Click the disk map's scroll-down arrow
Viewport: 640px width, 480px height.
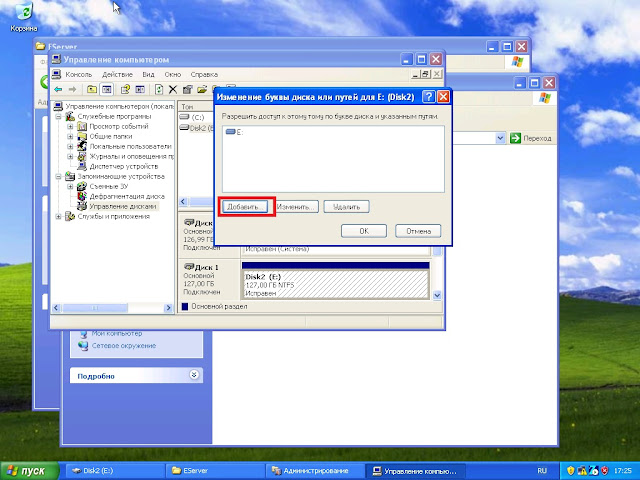tap(437, 296)
